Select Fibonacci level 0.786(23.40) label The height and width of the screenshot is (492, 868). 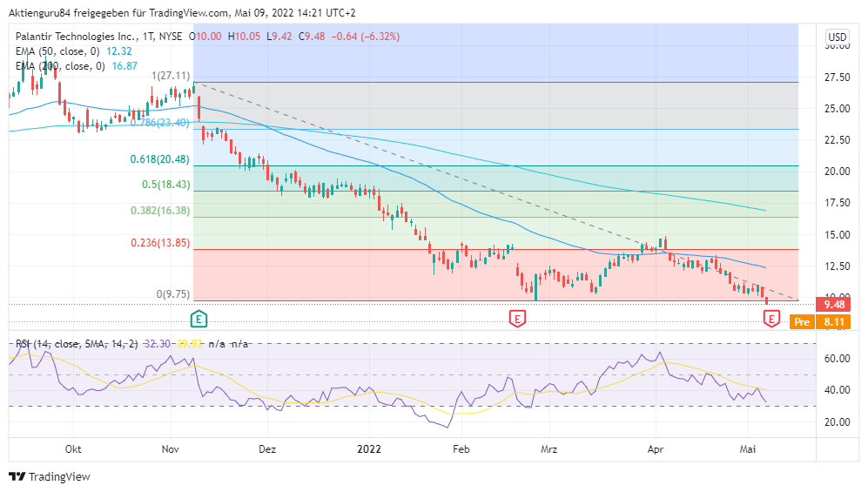(x=160, y=123)
